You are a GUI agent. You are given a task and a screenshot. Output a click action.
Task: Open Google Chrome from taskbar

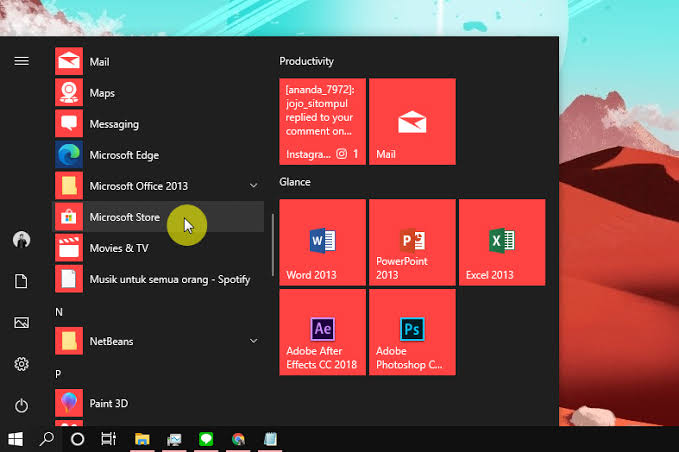click(x=238, y=439)
